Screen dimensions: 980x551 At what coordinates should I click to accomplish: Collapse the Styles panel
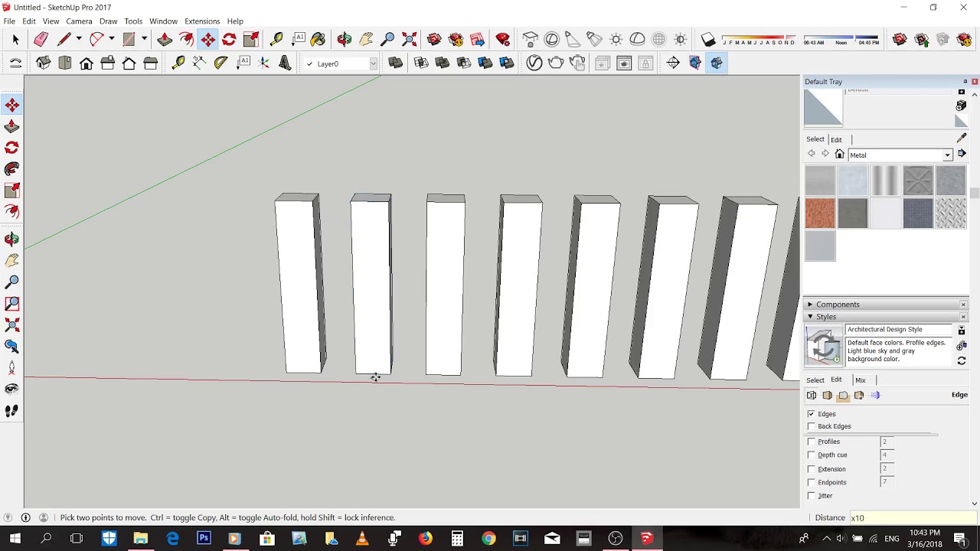click(x=810, y=317)
